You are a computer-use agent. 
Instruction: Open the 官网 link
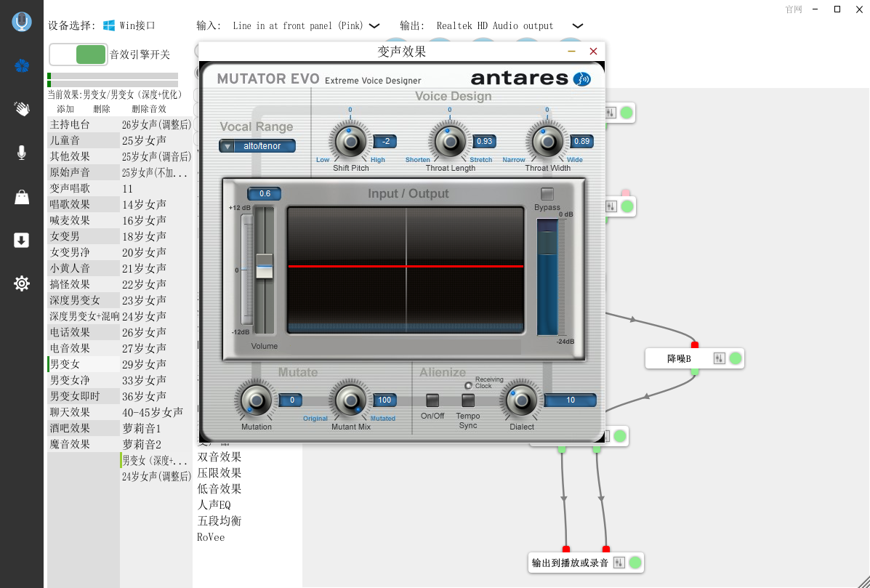coord(794,9)
